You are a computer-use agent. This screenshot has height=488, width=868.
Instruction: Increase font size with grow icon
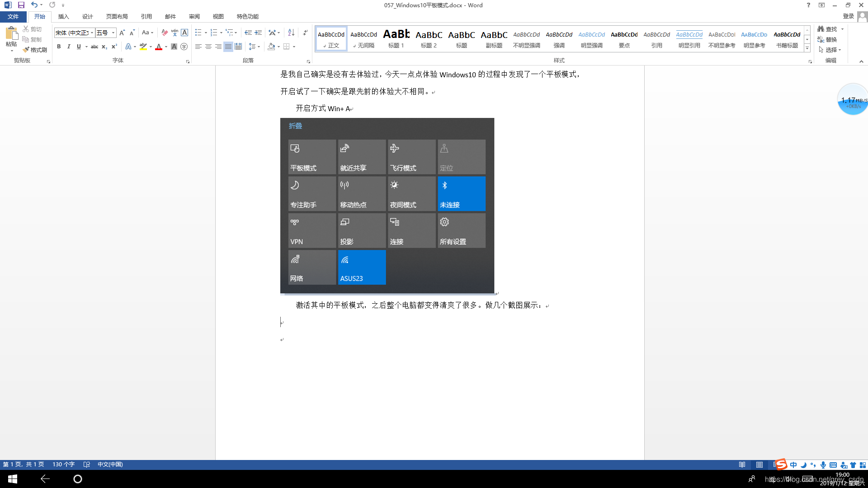coord(122,33)
